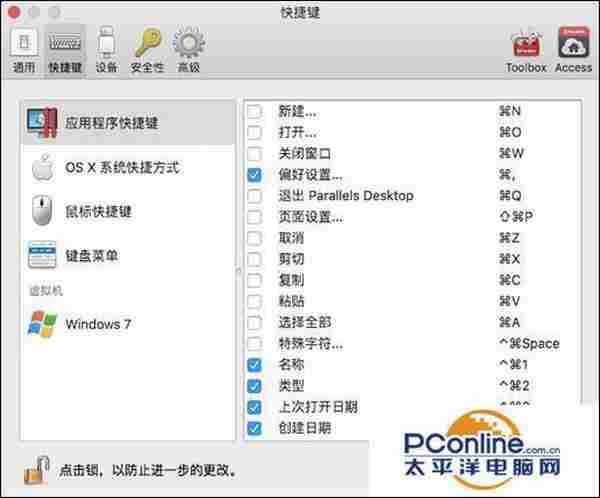Open Parallels Access from toolbar
Screen dimensions: 600x498
573,50
